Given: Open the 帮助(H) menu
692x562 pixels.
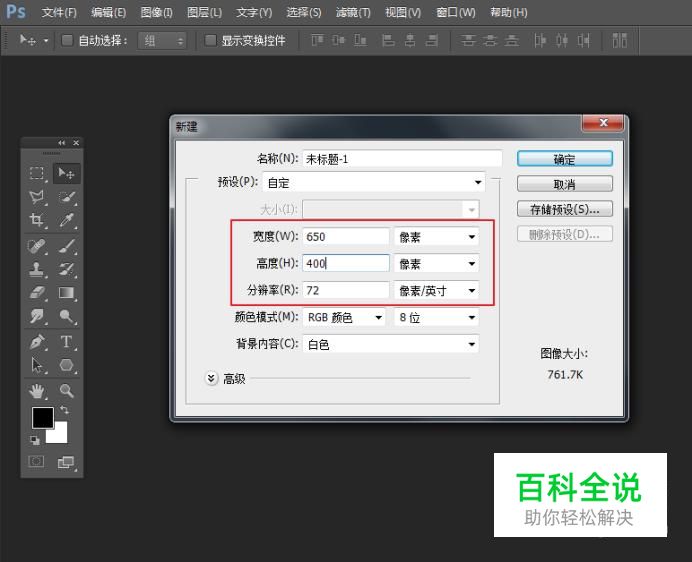Looking at the screenshot, I should 509,12.
